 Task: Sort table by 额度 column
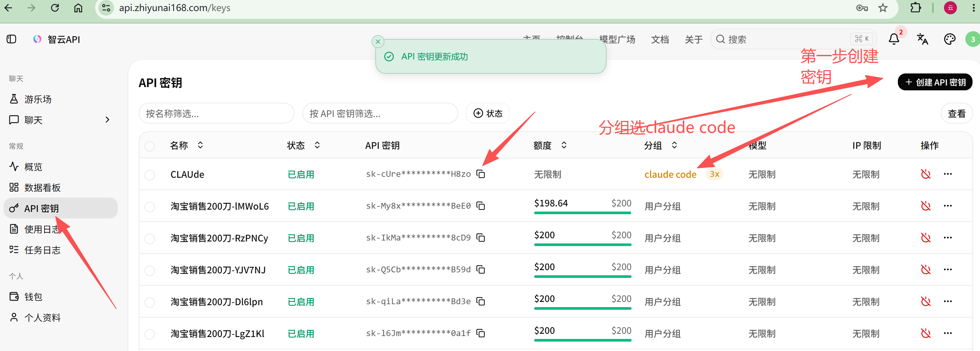pyautogui.click(x=550, y=145)
